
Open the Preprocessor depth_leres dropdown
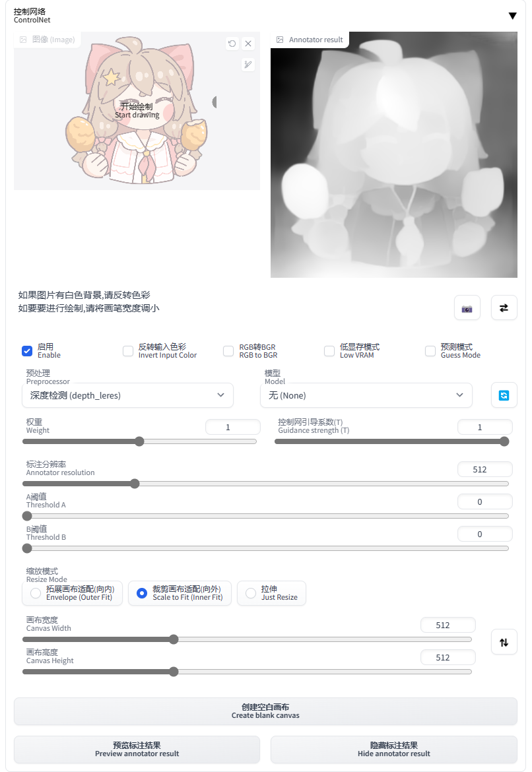click(127, 395)
